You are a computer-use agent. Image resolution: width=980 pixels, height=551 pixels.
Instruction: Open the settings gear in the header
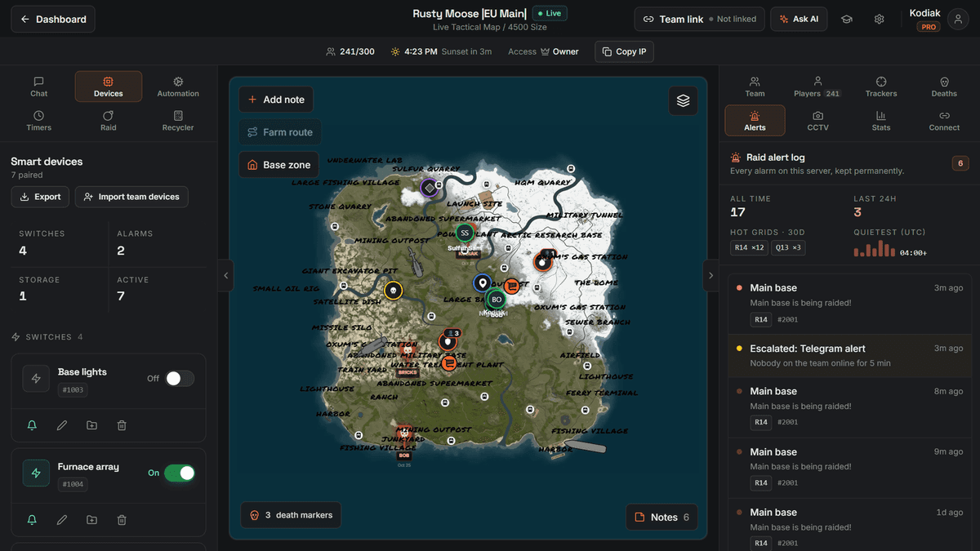tap(879, 19)
